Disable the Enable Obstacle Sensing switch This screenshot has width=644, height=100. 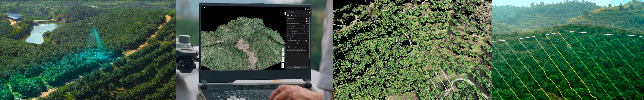tap(307, 23)
